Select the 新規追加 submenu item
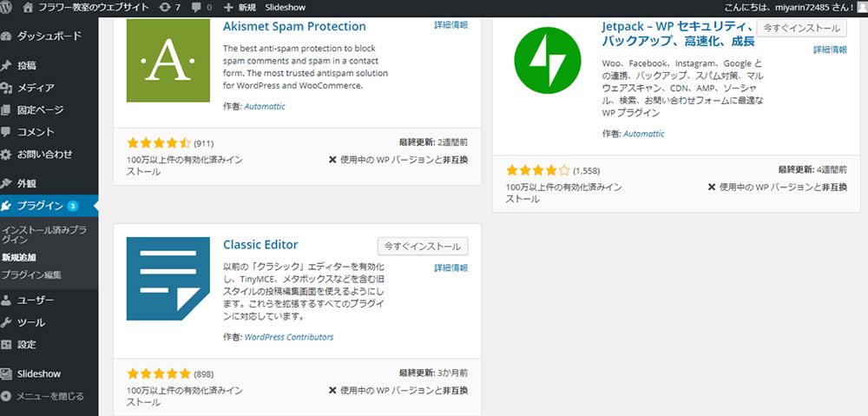Screen dimensions: 868x416 [19, 258]
